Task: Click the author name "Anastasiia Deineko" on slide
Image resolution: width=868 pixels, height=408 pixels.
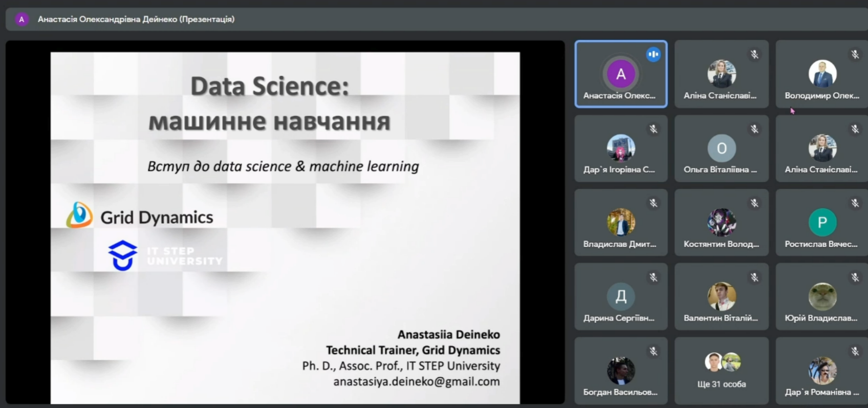Action: 449,334
